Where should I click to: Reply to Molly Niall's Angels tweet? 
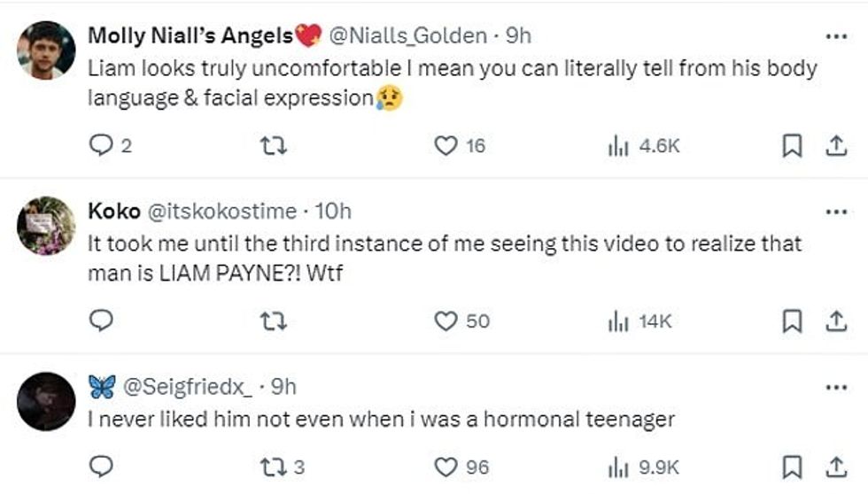102,146
